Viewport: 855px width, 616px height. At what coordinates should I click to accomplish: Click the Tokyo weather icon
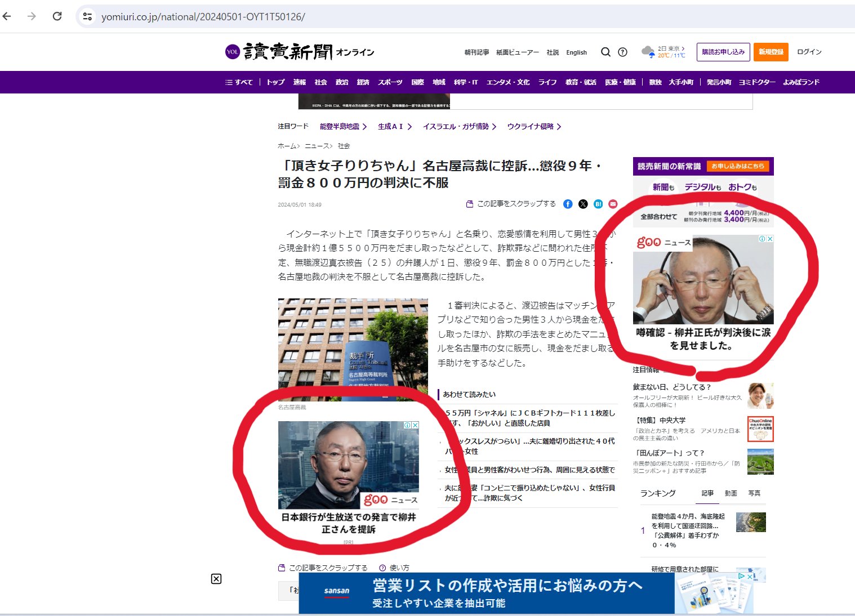[648, 52]
